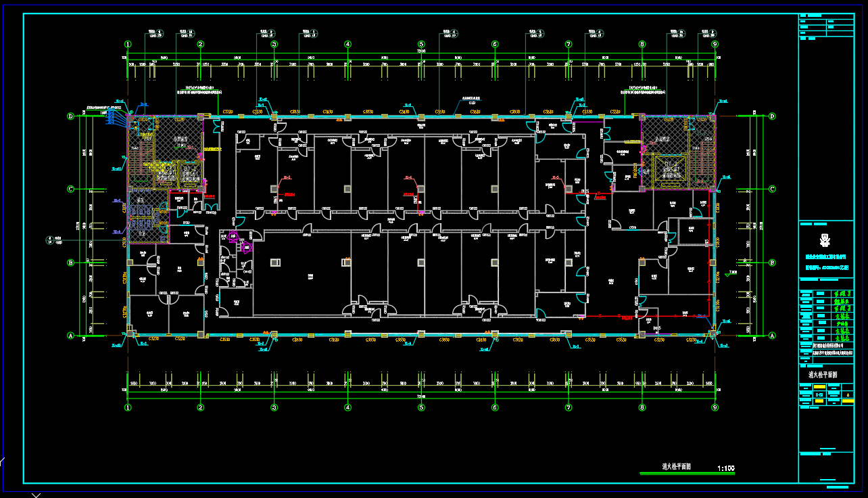The image size is (868, 498).
Task: Click grid axis bubble 1 at top
Action: [x=127, y=45]
